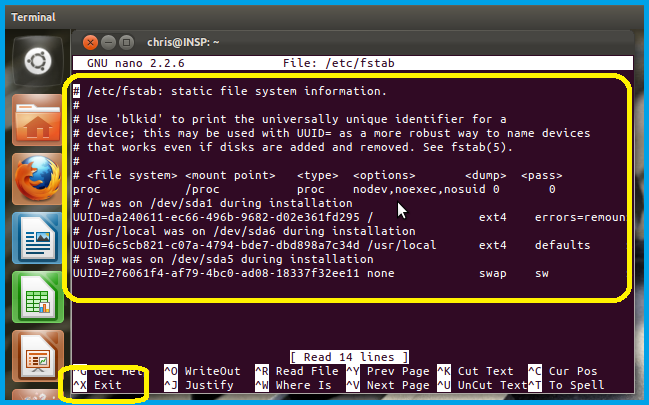Click comment 'swap was on /dev/sda5'
The height and width of the screenshot is (405, 649).
[x=223, y=260]
